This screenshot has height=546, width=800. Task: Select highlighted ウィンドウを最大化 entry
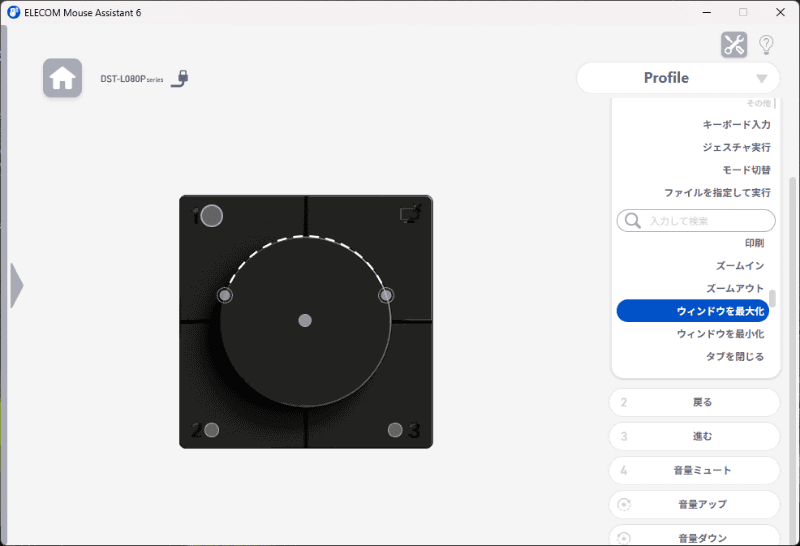click(693, 311)
